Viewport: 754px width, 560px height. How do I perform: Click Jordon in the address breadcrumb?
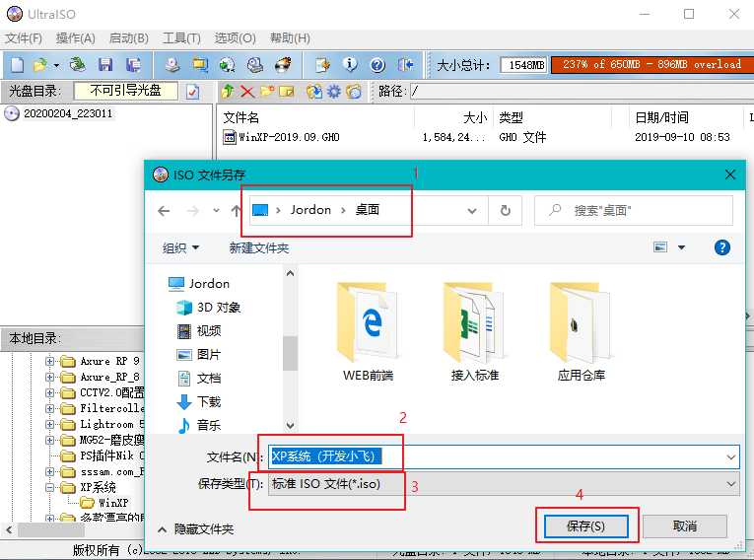(310, 210)
